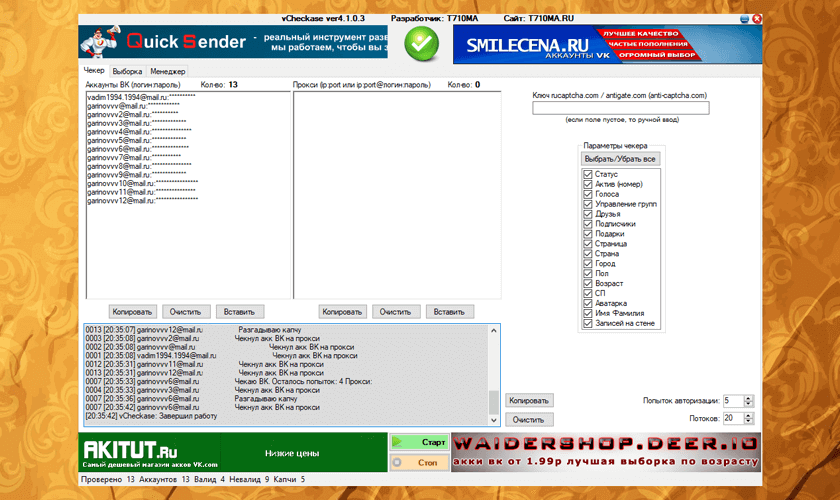
Task: Copy the proxy list with Копировать
Action: (342, 311)
